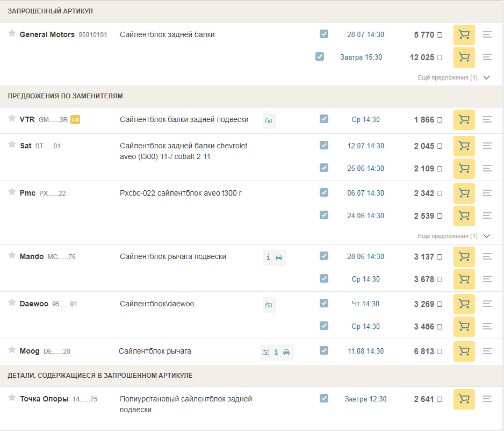Click article number 95910101

point(92,34)
